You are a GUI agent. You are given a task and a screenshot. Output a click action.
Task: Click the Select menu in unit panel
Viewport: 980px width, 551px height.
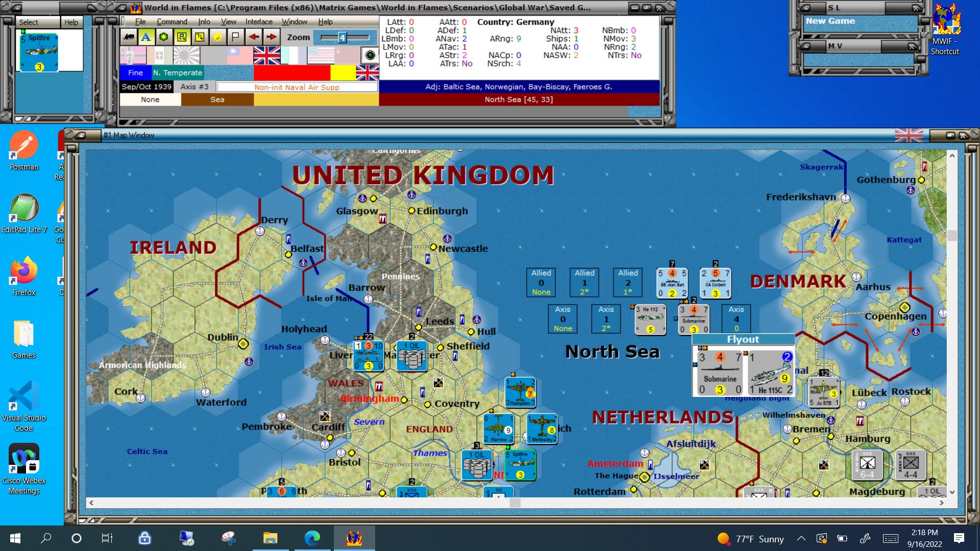point(29,22)
